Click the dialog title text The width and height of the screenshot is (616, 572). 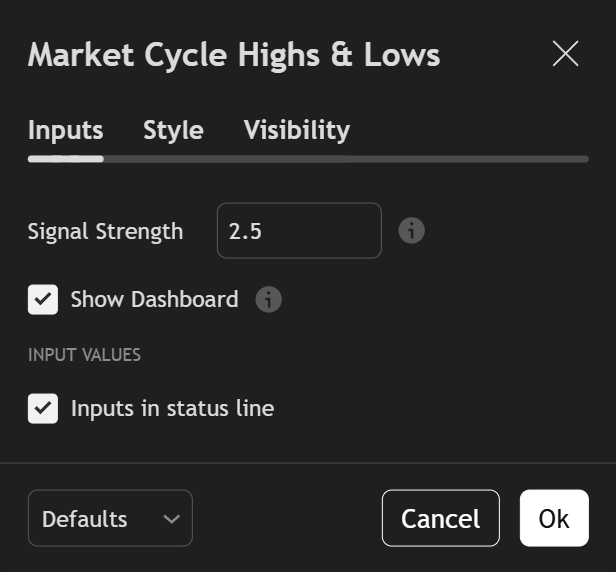pyautogui.click(x=233, y=54)
